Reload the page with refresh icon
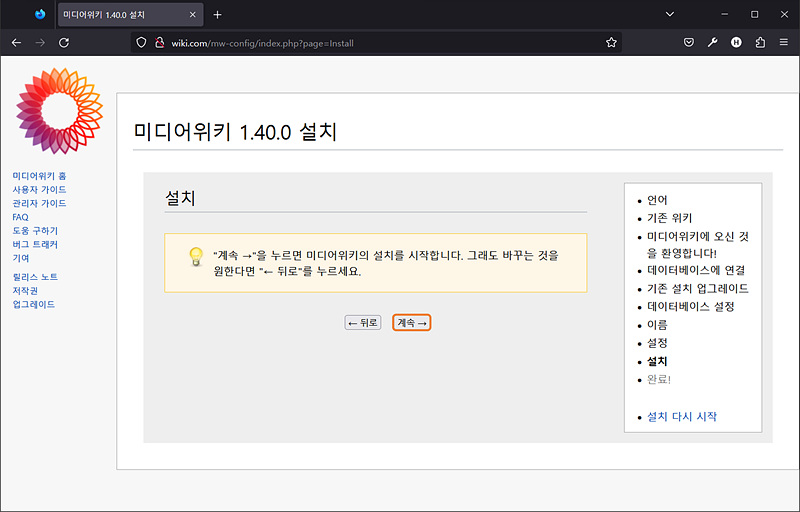 [x=64, y=43]
